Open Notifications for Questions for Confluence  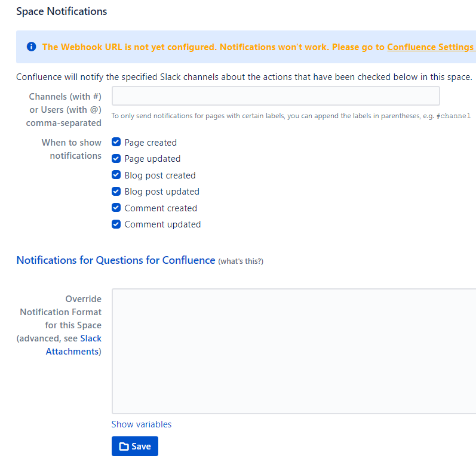(115, 260)
